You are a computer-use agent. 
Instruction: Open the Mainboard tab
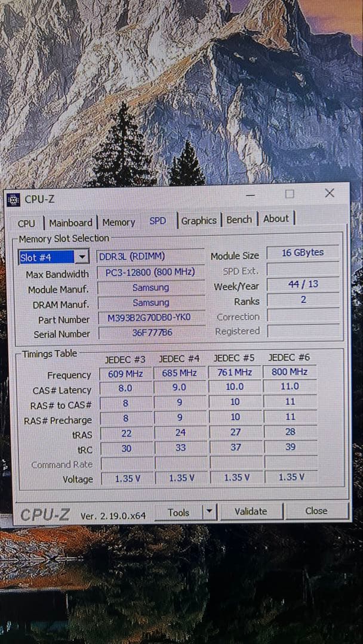tap(70, 223)
